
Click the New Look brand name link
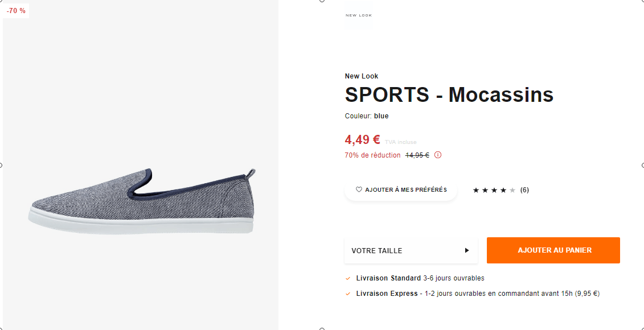point(362,76)
